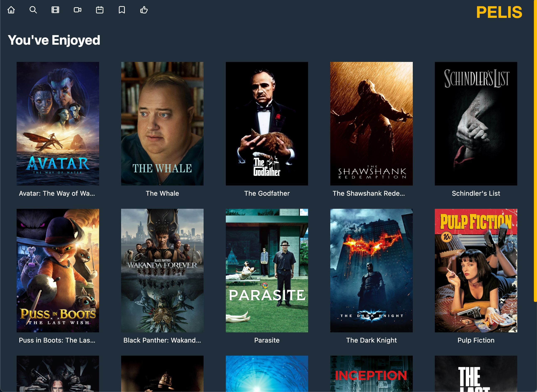Click the yellow vertical scrollbar
The width and height of the screenshot is (537, 392).
click(535, 151)
